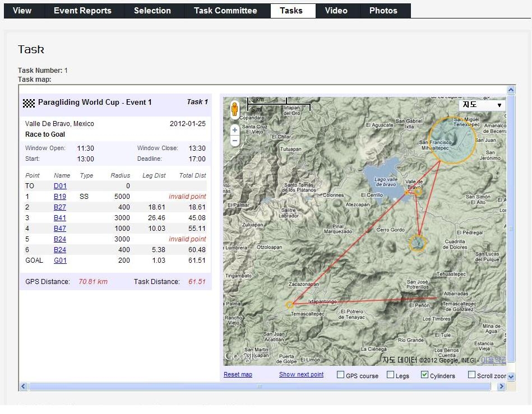Enable the GPS course checkbox
This screenshot has width=532, height=414.
pyautogui.click(x=340, y=375)
